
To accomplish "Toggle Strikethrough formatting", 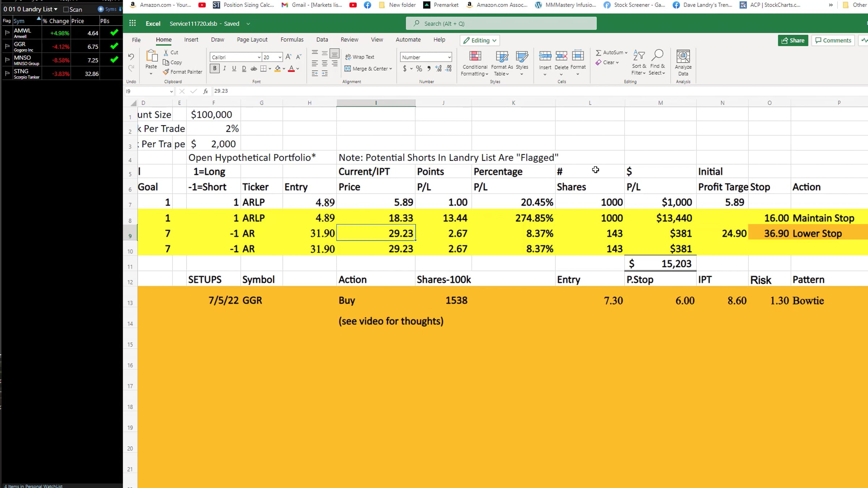I will [x=254, y=68].
